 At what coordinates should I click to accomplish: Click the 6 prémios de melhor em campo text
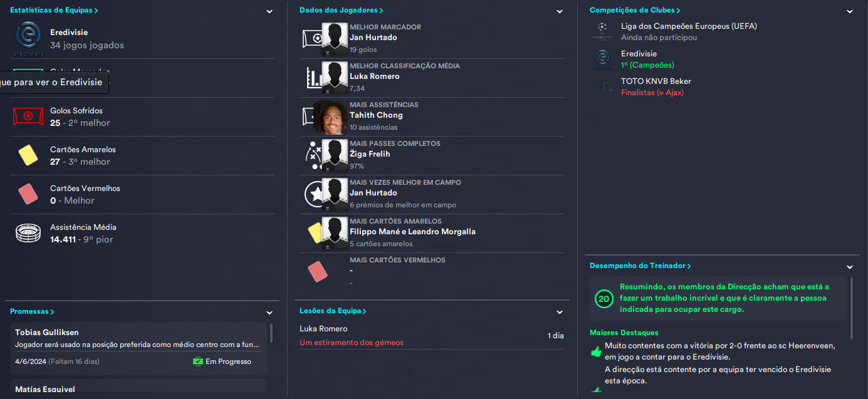coord(403,205)
